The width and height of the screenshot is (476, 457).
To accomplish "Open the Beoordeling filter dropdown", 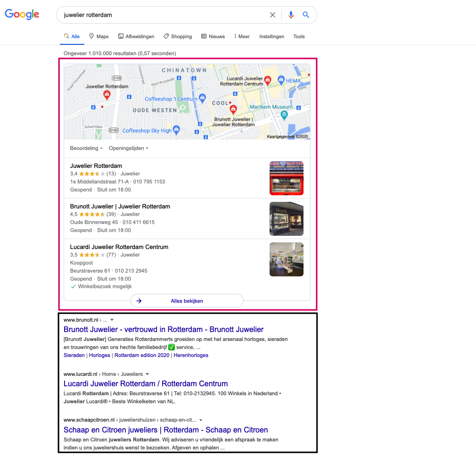I will click(x=86, y=148).
